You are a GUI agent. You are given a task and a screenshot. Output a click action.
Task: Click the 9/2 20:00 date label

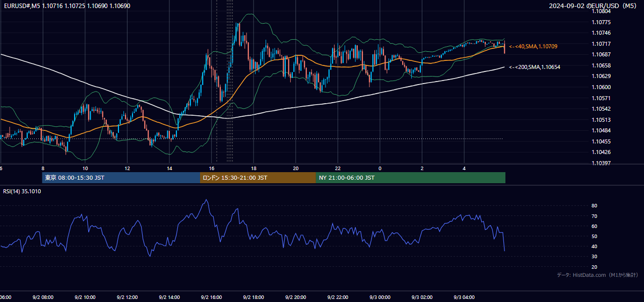[x=296, y=297]
